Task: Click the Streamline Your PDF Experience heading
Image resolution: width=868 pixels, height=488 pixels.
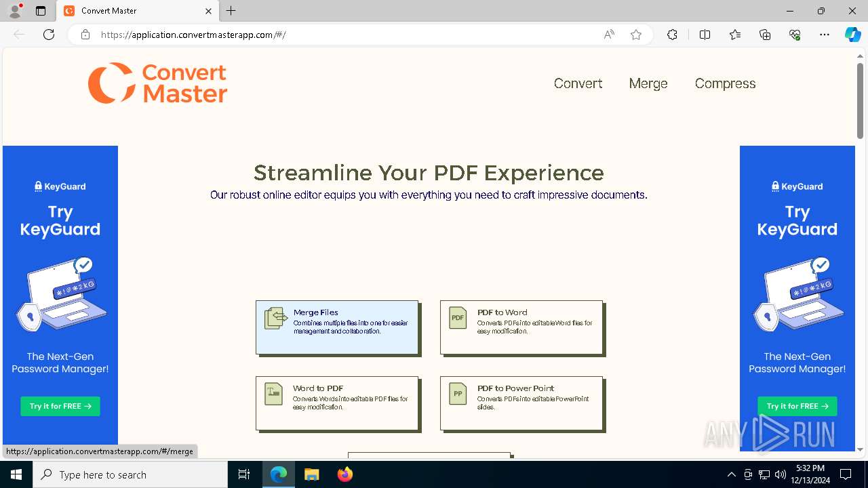Action: coord(429,173)
